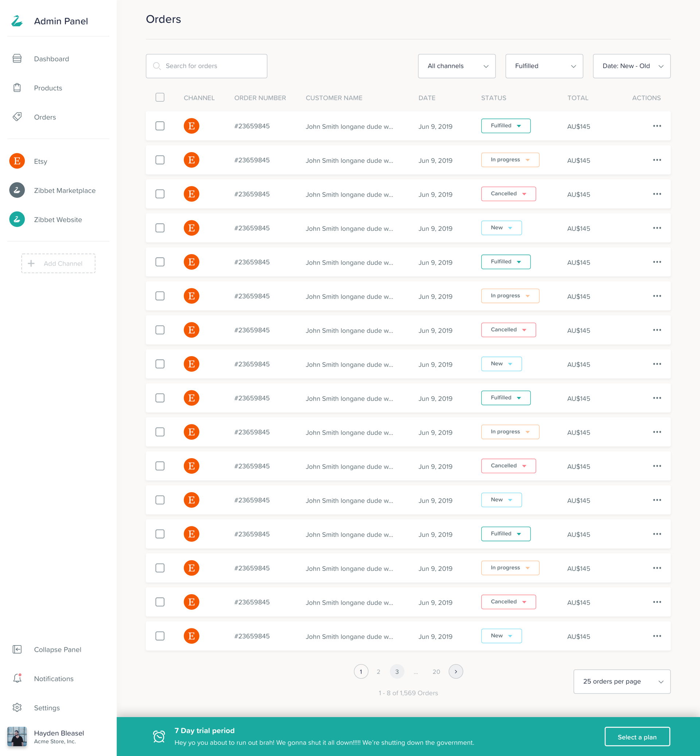
Task: Click the Add Channel button
Action: click(x=58, y=263)
